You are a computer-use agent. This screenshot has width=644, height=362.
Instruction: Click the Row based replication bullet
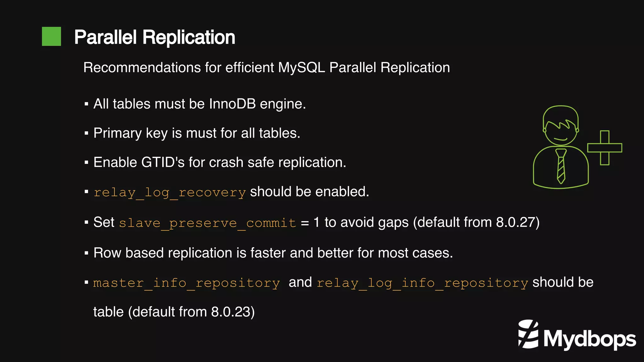coord(273,253)
